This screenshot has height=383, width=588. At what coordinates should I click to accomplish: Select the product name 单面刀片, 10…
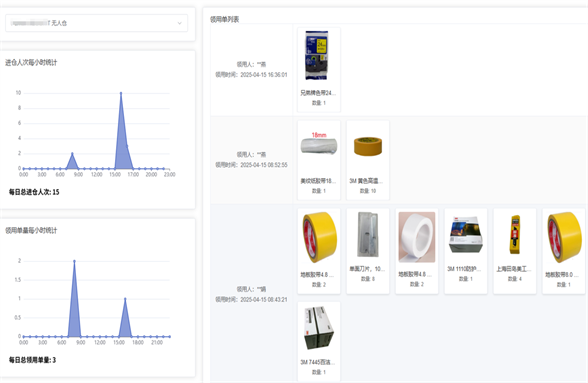tap(367, 269)
